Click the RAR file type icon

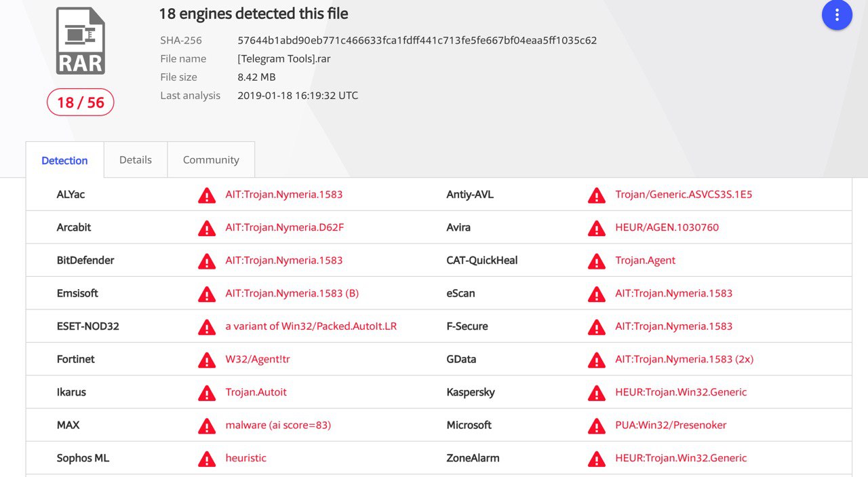click(80, 41)
